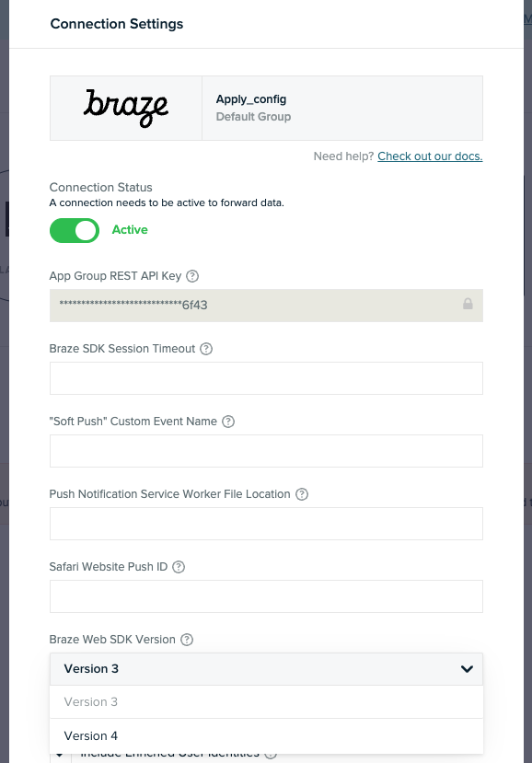Click the lock icon on the API key field
532x763 pixels.
[467, 303]
